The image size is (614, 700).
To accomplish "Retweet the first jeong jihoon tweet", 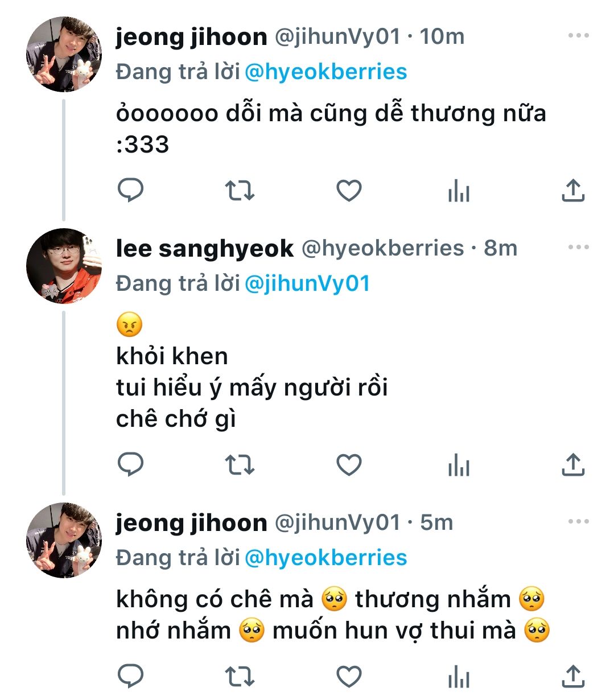I will [240, 191].
